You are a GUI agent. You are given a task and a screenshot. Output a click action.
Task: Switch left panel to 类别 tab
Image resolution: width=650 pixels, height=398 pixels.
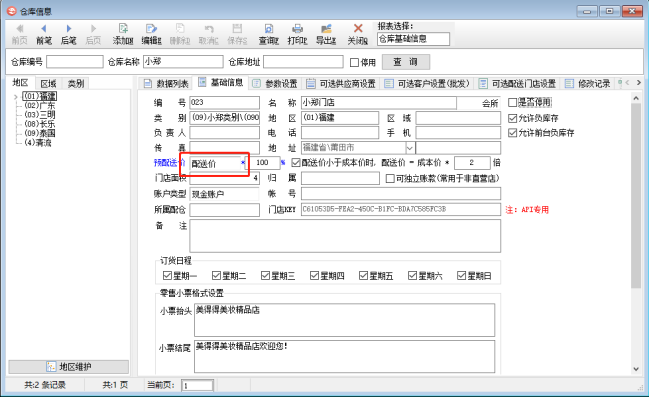point(75,84)
